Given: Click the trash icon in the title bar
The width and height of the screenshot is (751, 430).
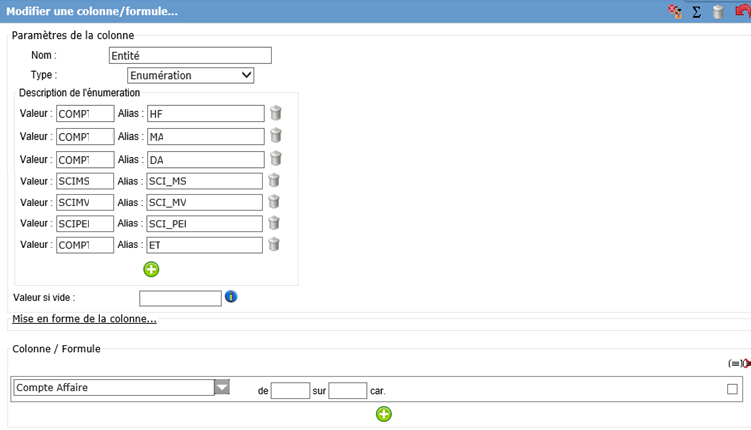Looking at the screenshot, I should (x=717, y=12).
